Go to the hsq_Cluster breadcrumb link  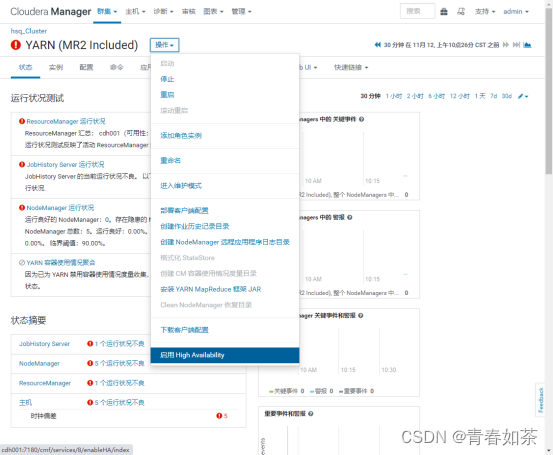click(29, 31)
